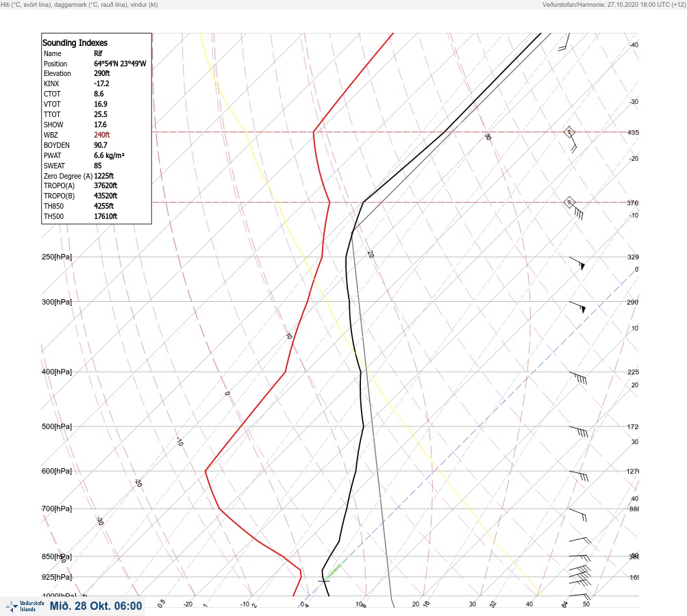Click the Elevation value 290ft
Image resolution: width=687 pixels, height=616 pixels.
coord(101,73)
